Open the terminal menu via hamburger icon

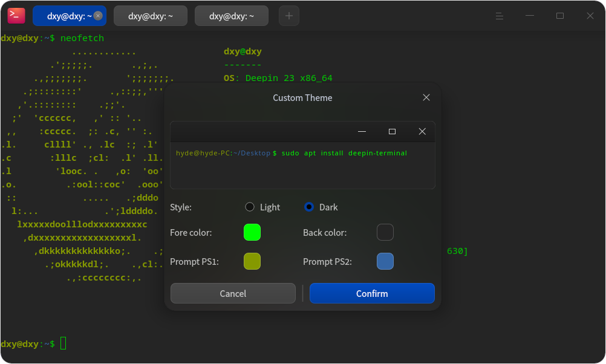[x=500, y=15]
